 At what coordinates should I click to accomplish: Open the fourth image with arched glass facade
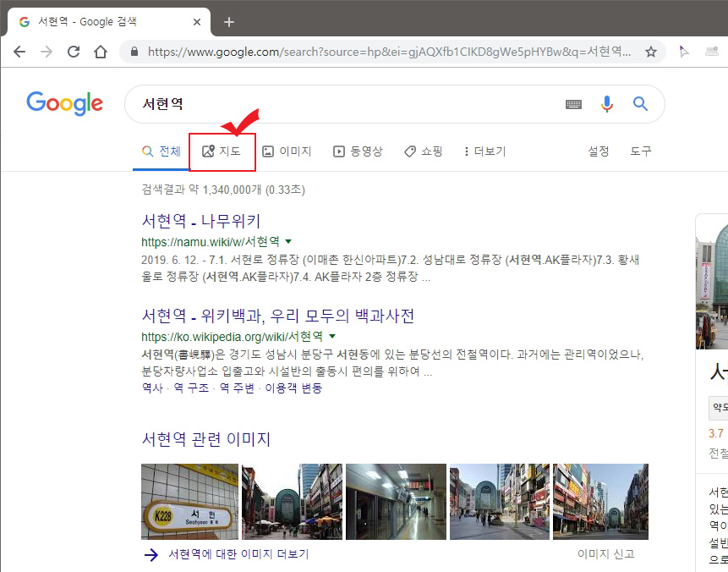[x=500, y=502]
